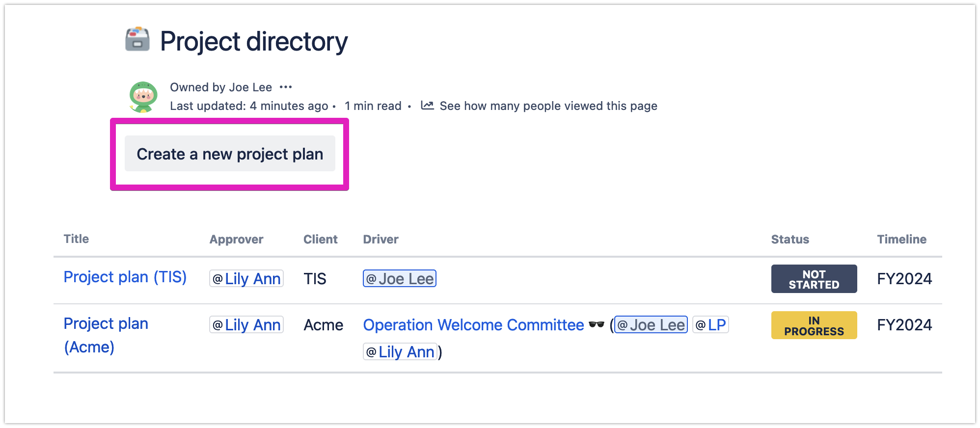Select the @Lily Ann approver mention for TIS

(x=246, y=278)
